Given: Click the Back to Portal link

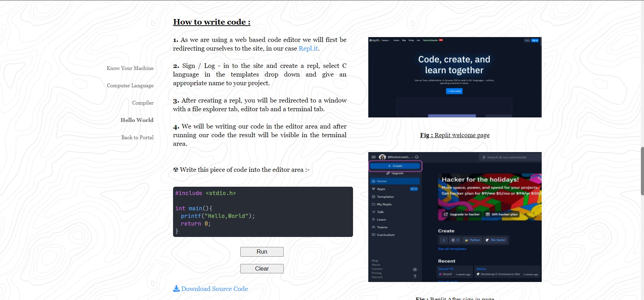Looking at the screenshot, I should click(137, 138).
